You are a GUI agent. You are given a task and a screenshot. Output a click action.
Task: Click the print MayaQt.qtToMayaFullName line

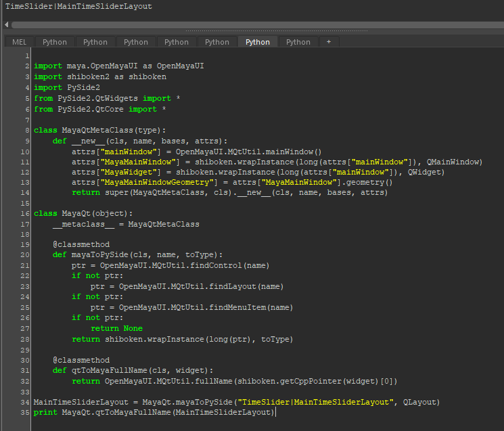(154, 412)
